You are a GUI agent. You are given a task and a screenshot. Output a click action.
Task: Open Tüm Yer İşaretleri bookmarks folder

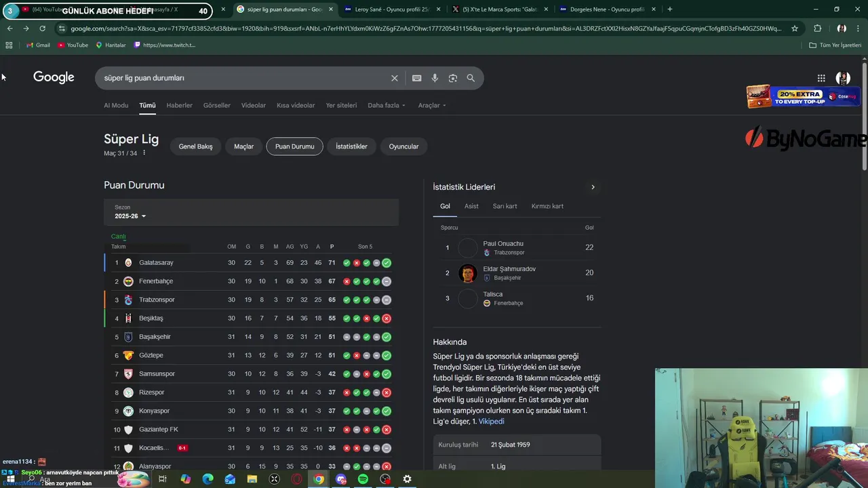(835, 45)
